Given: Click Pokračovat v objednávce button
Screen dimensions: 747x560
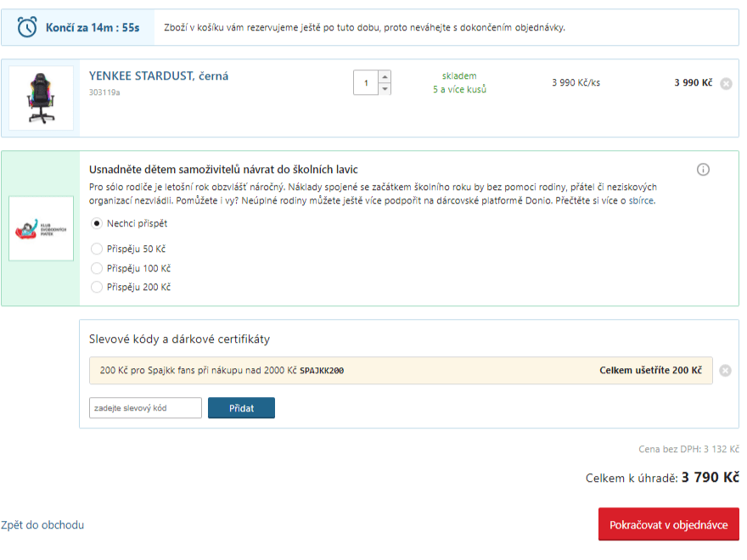Looking at the screenshot, I should 669,524.
